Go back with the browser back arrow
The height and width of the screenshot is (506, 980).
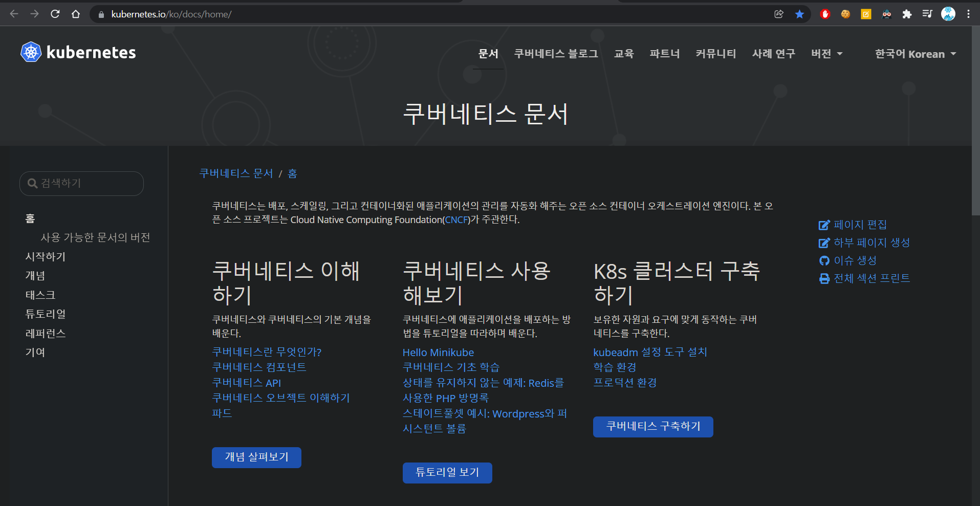click(14, 14)
